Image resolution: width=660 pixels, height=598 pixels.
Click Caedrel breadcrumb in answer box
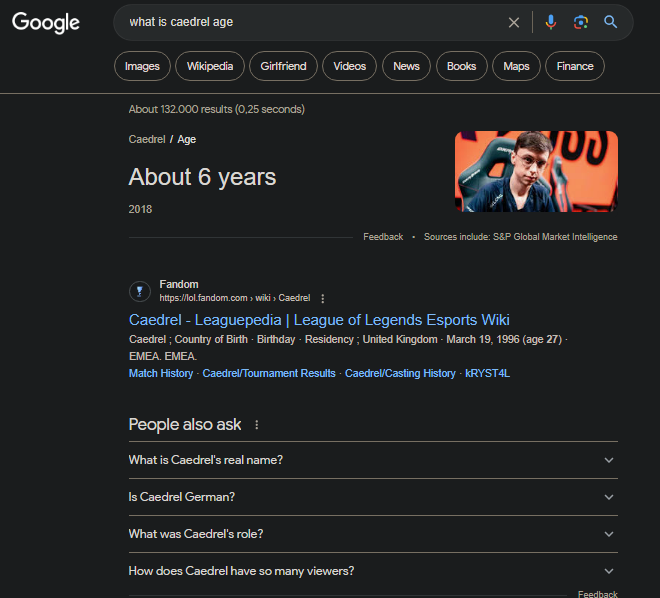147,139
